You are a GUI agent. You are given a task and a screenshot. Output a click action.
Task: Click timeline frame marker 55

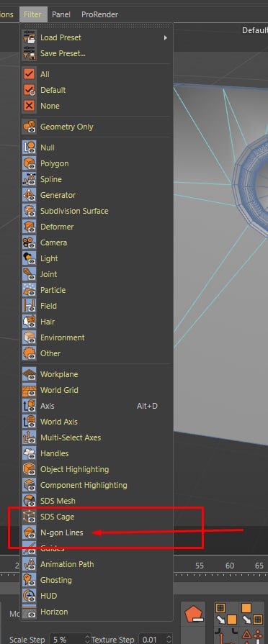point(200,566)
